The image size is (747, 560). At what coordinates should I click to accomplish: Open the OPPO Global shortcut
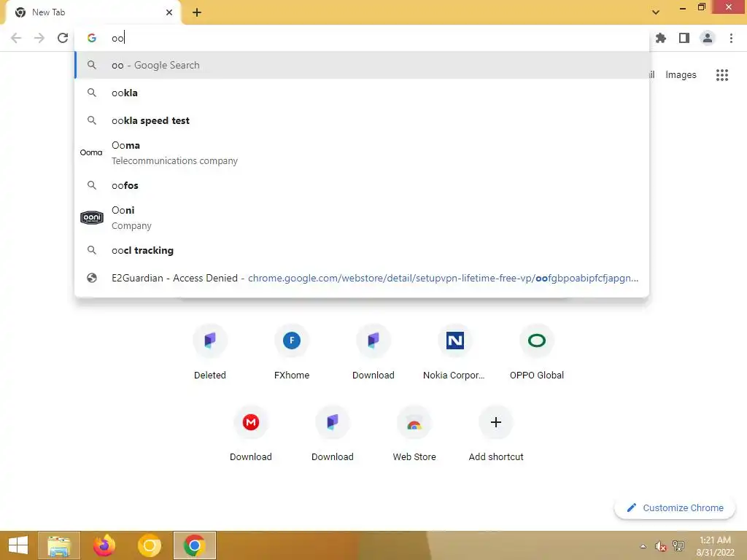536,352
